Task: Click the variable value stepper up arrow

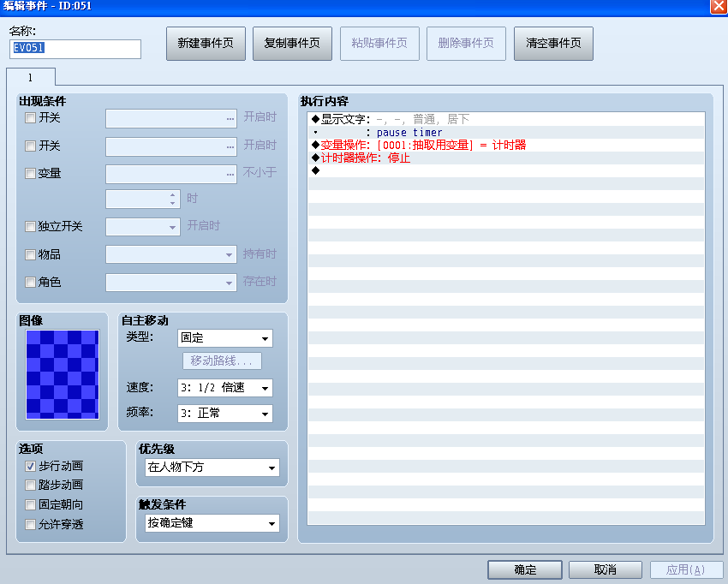Action: pyautogui.click(x=173, y=195)
